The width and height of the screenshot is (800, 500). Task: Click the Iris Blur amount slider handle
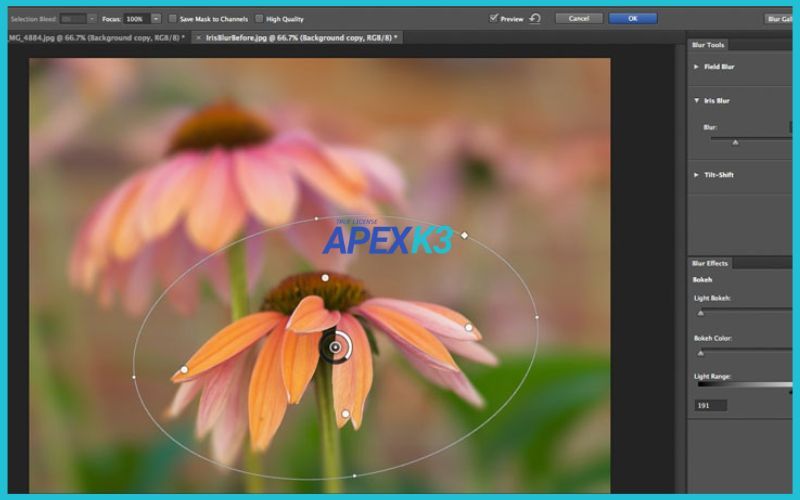pyautogui.click(x=735, y=142)
